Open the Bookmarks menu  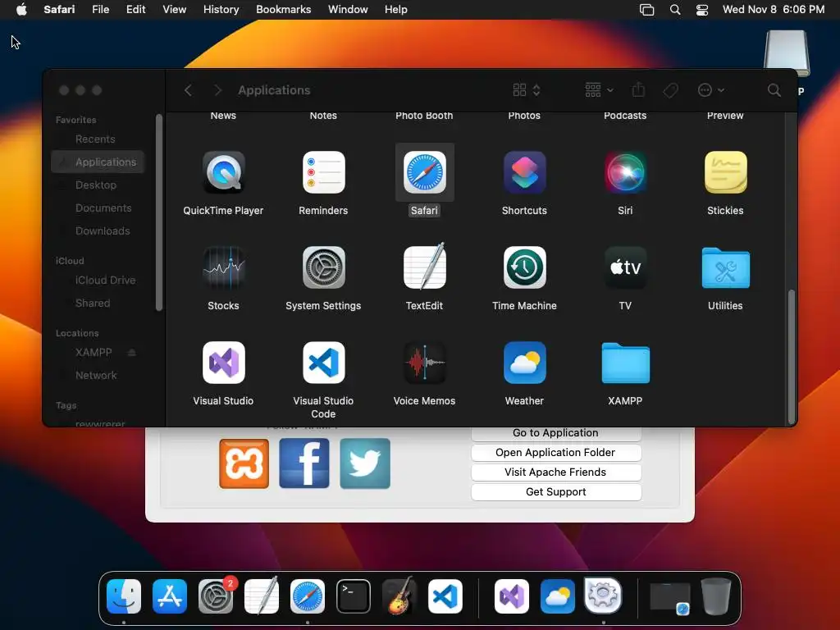coord(283,9)
